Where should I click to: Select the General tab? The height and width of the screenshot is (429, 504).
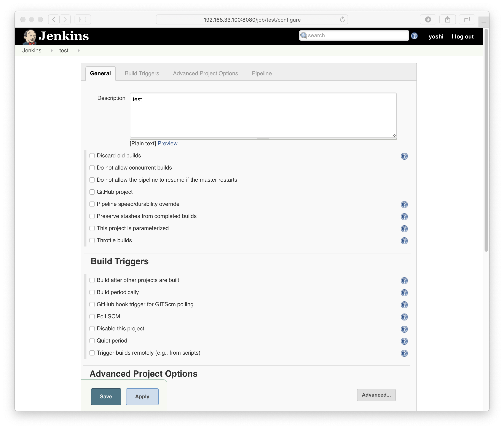100,74
